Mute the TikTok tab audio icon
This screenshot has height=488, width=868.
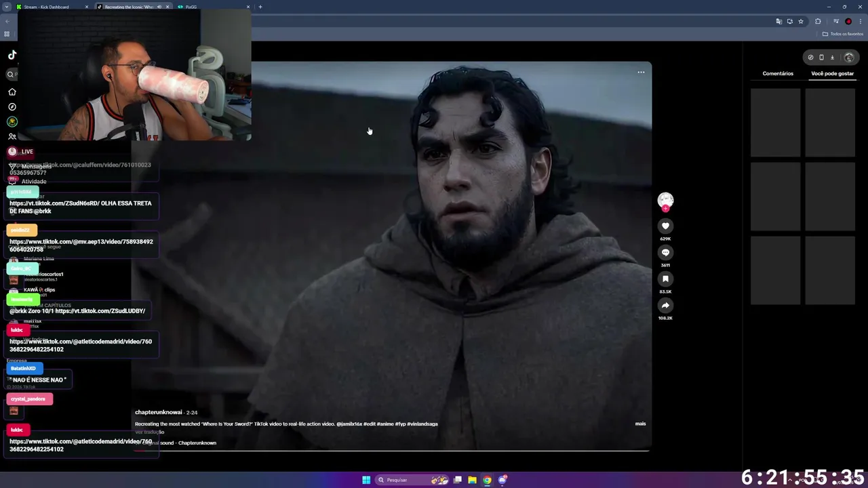[159, 7]
